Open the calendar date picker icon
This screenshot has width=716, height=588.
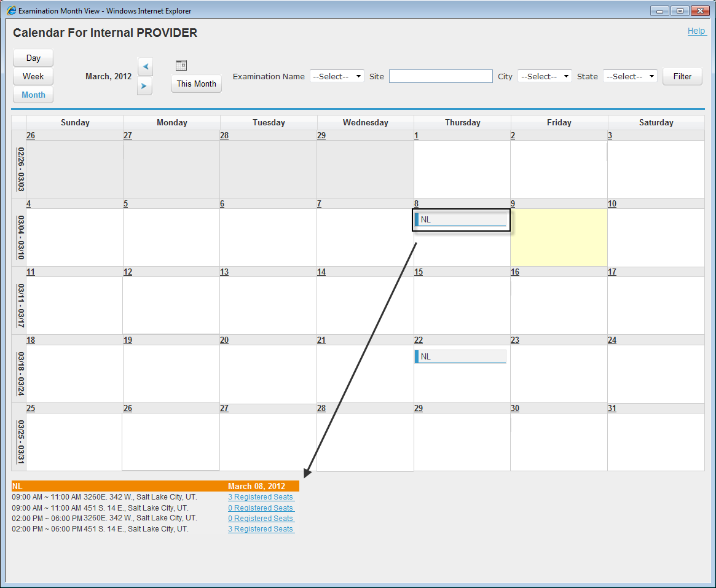[181, 66]
